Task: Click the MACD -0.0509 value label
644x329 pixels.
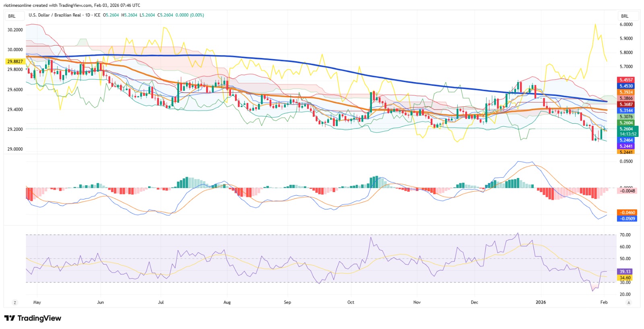Action: [x=627, y=219]
